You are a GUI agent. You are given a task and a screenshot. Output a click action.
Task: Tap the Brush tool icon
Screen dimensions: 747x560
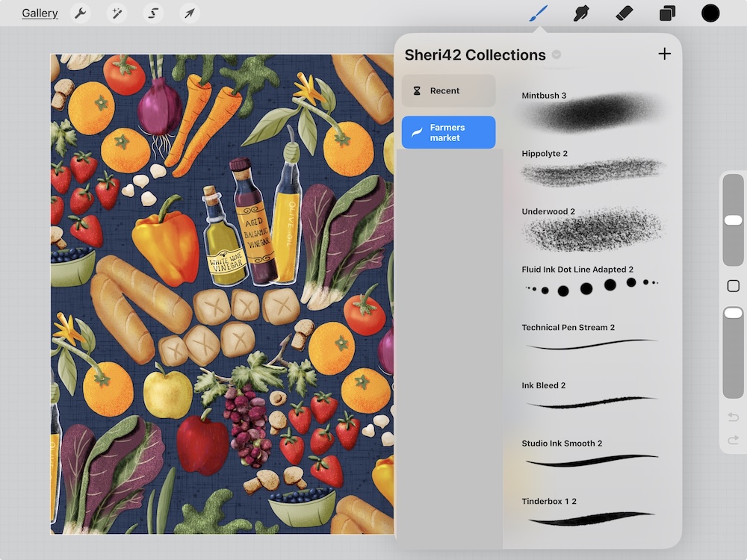click(539, 13)
